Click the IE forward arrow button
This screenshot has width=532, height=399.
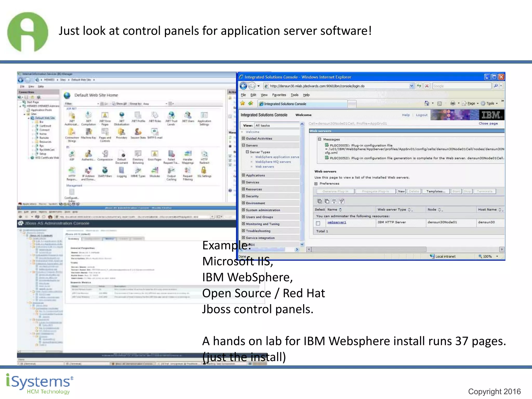pos(252,86)
